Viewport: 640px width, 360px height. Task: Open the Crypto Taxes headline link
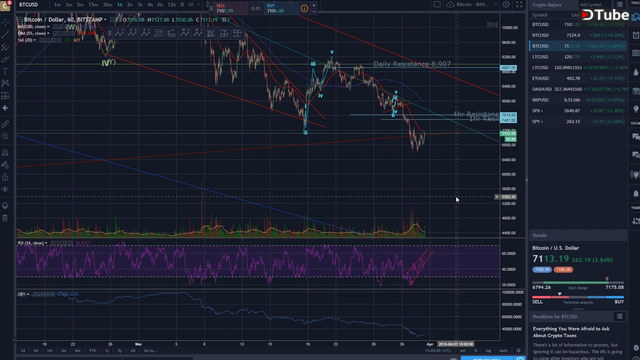pyautogui.click(x=571, y=332)
